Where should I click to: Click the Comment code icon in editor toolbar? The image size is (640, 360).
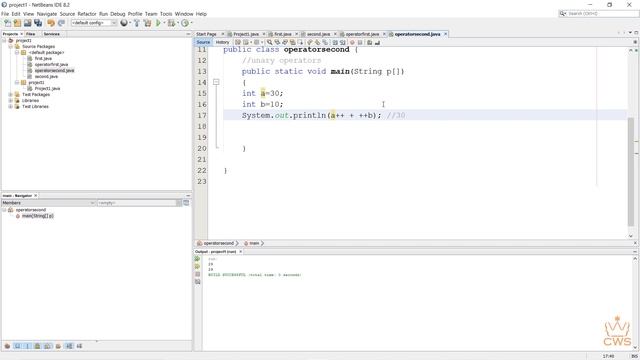369,42
